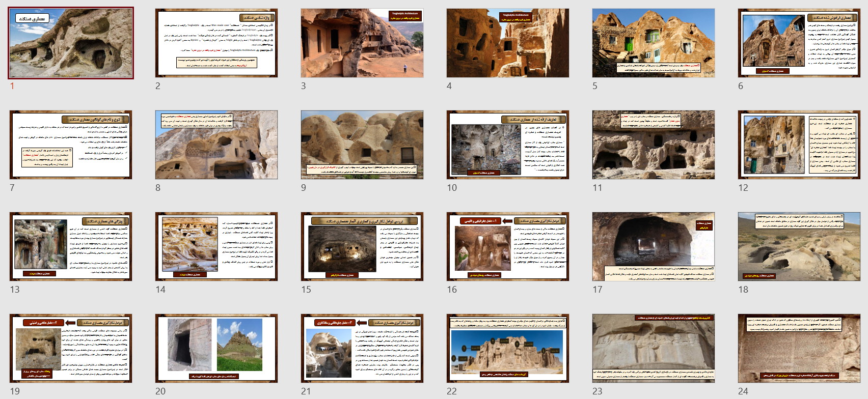The height and width of the screenshot is (399, 868).
Task: Select slide 9 rounded rock houses thumbnail
Action: [x=362, y=145]
